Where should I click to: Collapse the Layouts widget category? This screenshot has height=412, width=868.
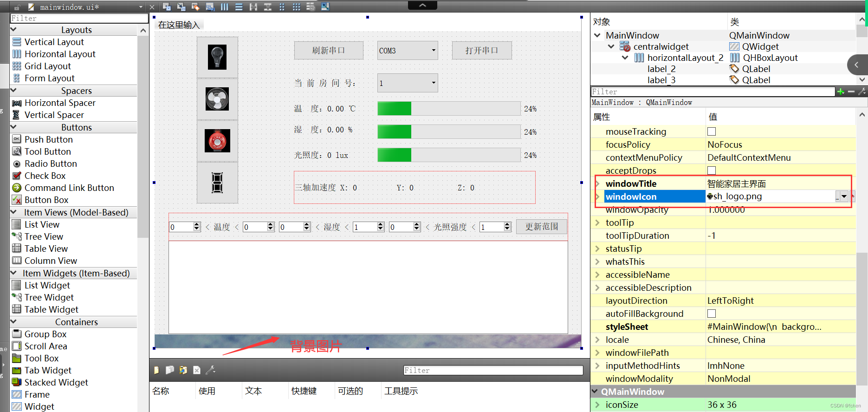pos(13,29)
